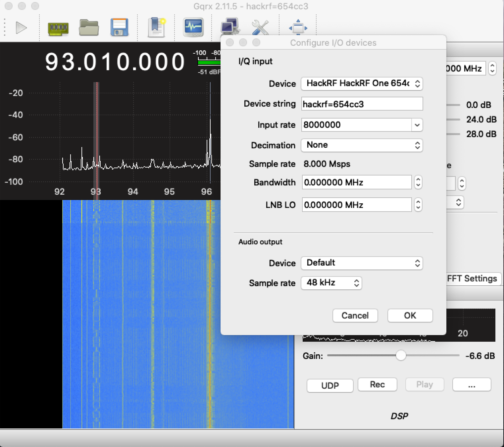Cancel the Configure I/O devices dialog
504x447 pixels.
(x=355, y=316)
